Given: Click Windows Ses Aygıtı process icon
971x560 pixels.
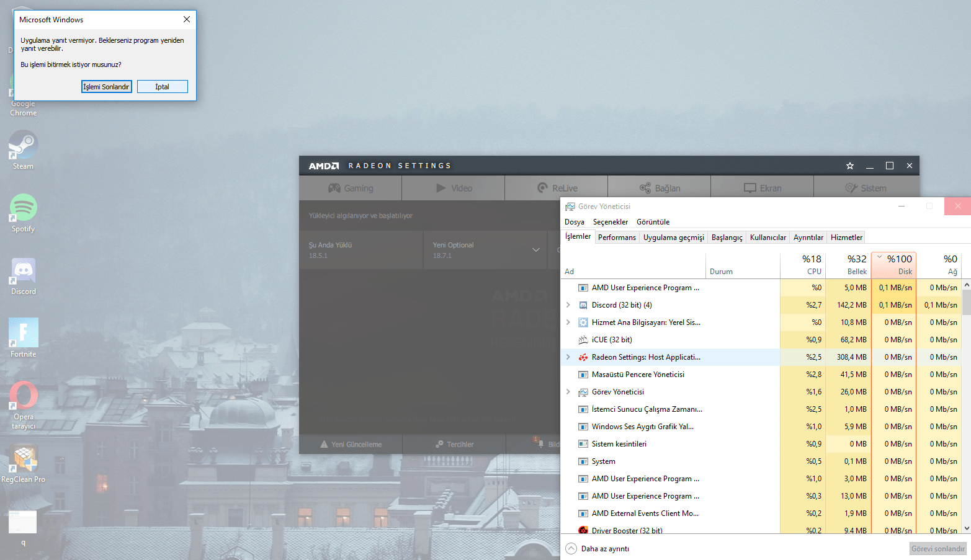Looking at the screenshot, I should [583, 427].
